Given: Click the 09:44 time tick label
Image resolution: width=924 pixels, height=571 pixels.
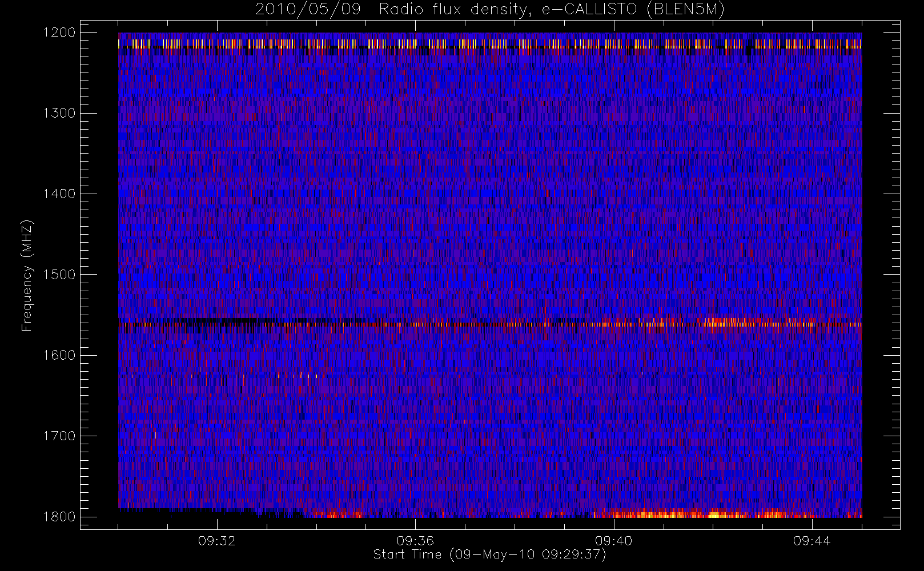Looking at the screenshot, I should pyautogui.click(x=811, y=541).
